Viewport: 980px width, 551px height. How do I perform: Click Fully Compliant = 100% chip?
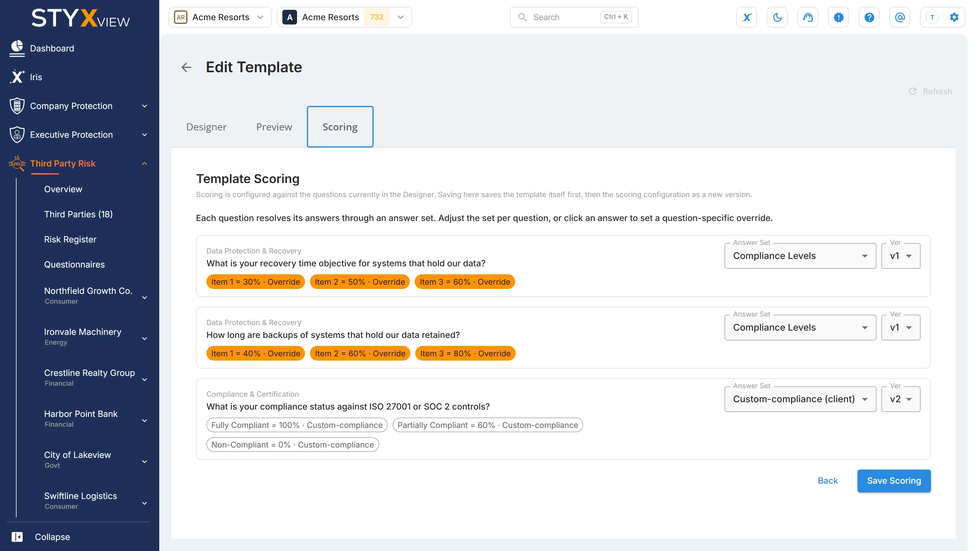297,425
